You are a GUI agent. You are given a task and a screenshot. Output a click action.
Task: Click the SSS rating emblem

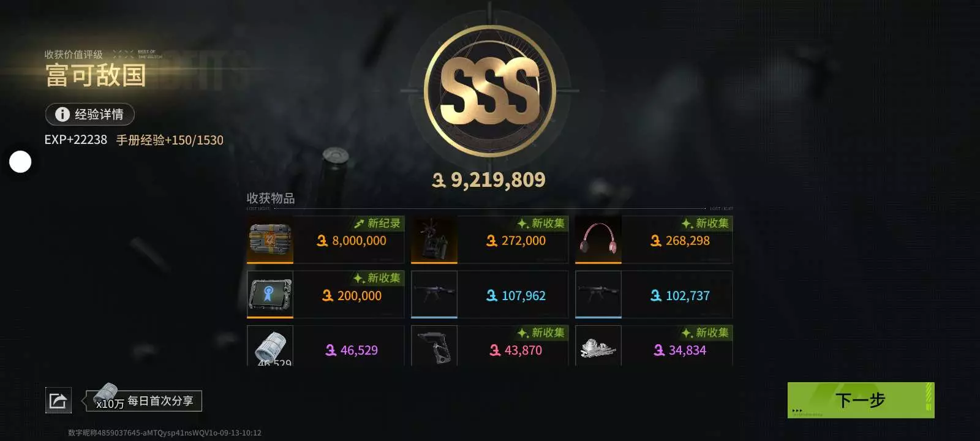point(490,91)
